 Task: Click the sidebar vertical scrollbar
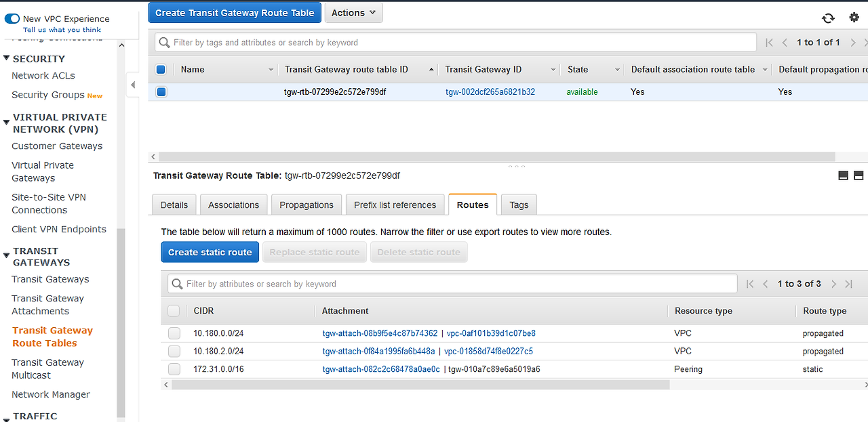point(121,322)
